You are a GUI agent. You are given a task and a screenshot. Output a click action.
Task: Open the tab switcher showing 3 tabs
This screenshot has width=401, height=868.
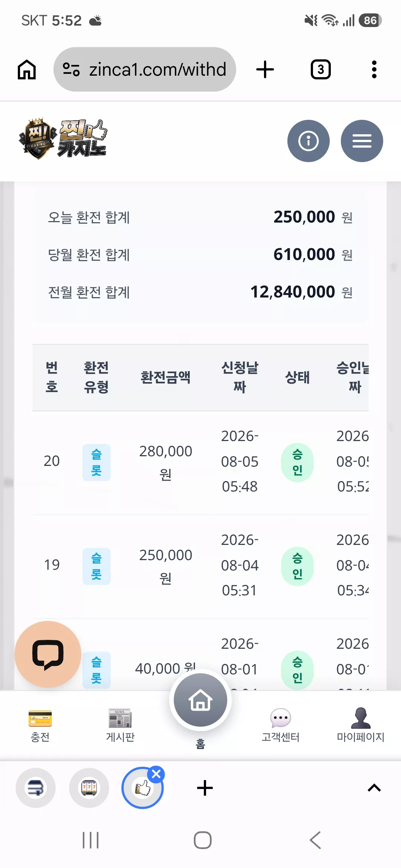click(x=321, y=69)
